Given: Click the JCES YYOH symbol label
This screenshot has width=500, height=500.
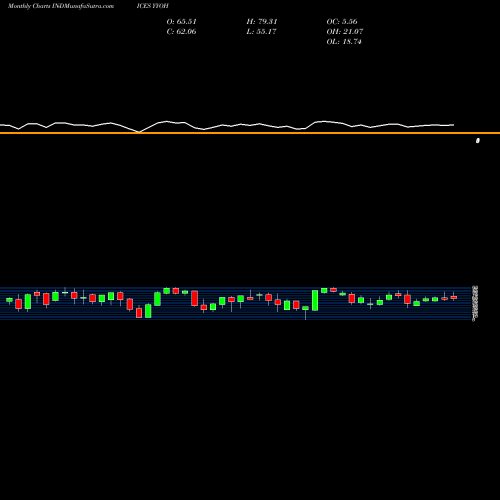Looking at the screenshot, I should click(x=152, y=6).
